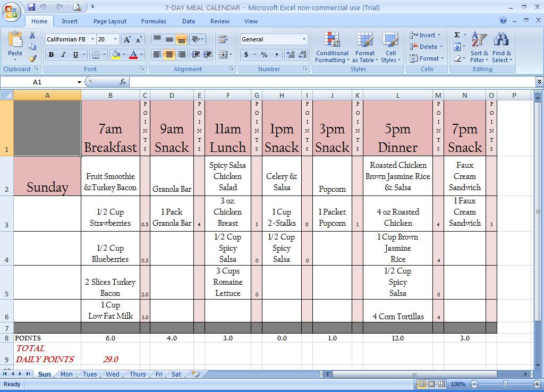Switch to Page Layout view in status bar
Image resolution: width=544 pixels, height=392 pixels.
431,384
